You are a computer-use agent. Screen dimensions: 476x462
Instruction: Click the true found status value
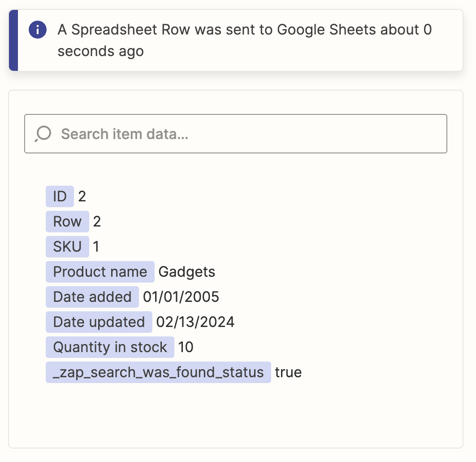coord(288,372)
